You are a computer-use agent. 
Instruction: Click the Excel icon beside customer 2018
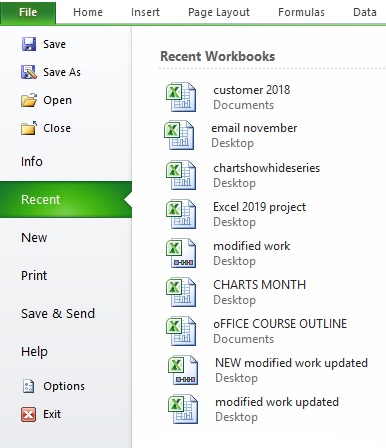point(181,97)
